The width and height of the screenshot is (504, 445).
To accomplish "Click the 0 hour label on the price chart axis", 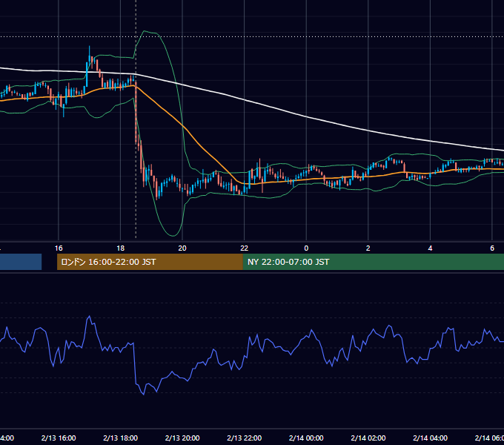I will tap(306, 248).
